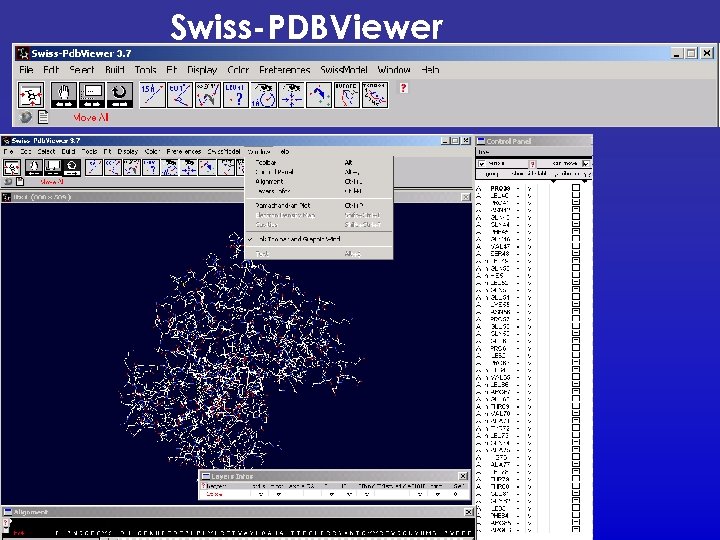Choose the eye center-on-atom tool, enlarged toolbar
The width and height of the screenshot is (720, 540).
pos(292,95)
